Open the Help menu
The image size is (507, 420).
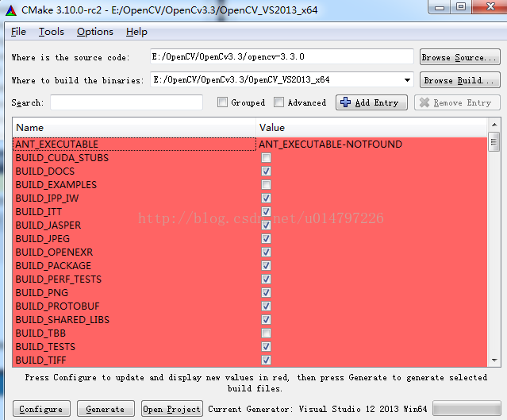[136, 32]
